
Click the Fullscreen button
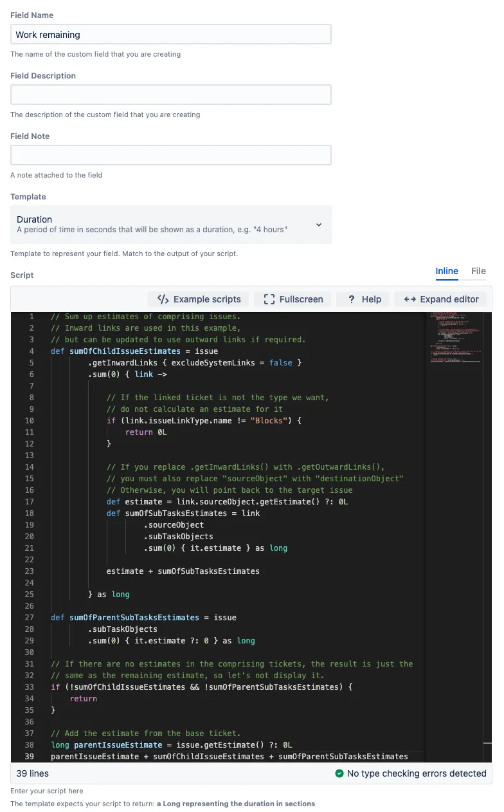pyautogui.click(x=292, y=299)
